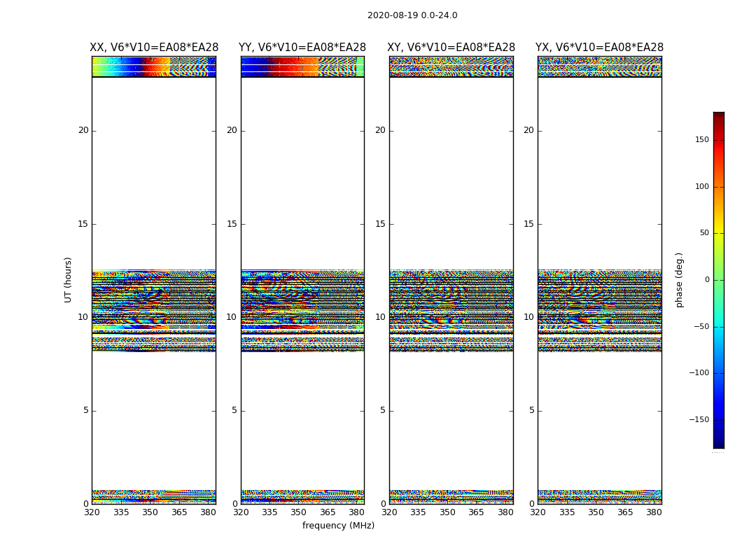Click the top data band in XX panel
Image resolution: width=735 pixels, height=560 pixels.
tap(154, 66)
